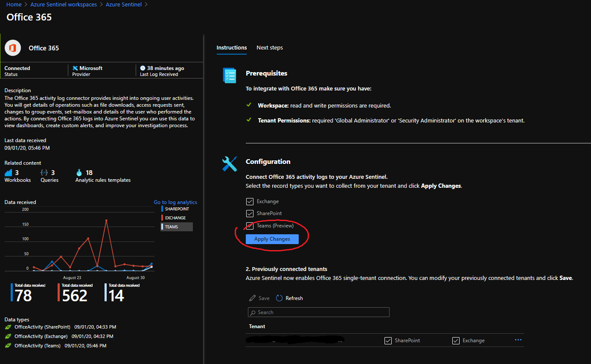Switch to the Instructions tab
This screenshot has width=591, height=364.
(x=232, y=48)
